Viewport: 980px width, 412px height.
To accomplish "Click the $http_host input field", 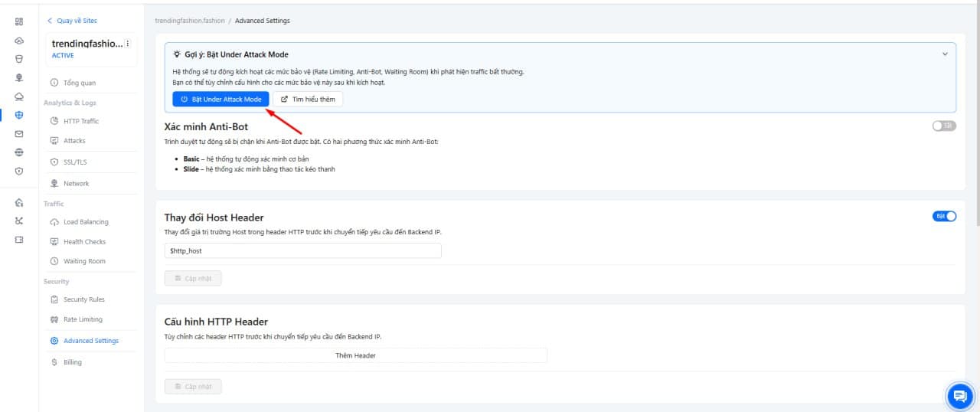I will [x=302, y=250].
